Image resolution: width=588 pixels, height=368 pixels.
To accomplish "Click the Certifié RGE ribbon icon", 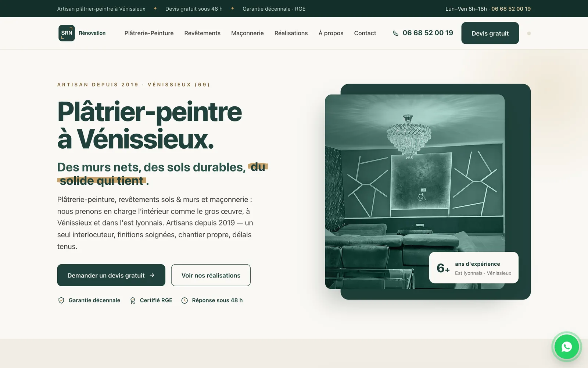I will pos(133,300).
